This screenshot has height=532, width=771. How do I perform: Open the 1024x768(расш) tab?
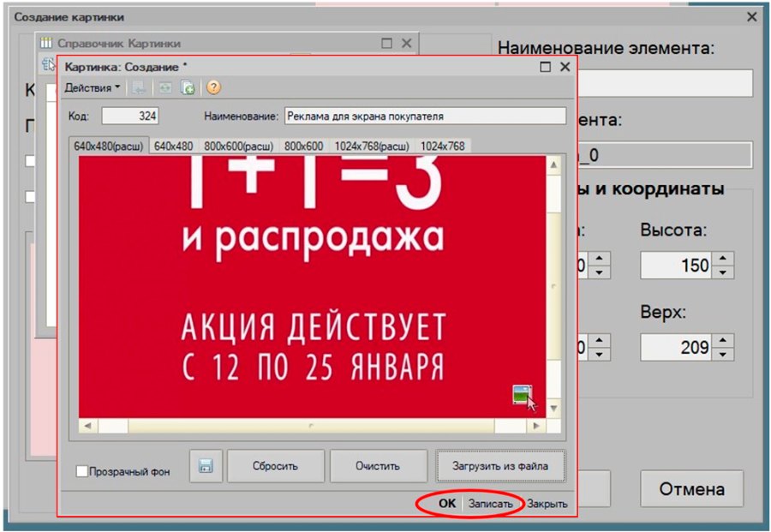[372, 146]
